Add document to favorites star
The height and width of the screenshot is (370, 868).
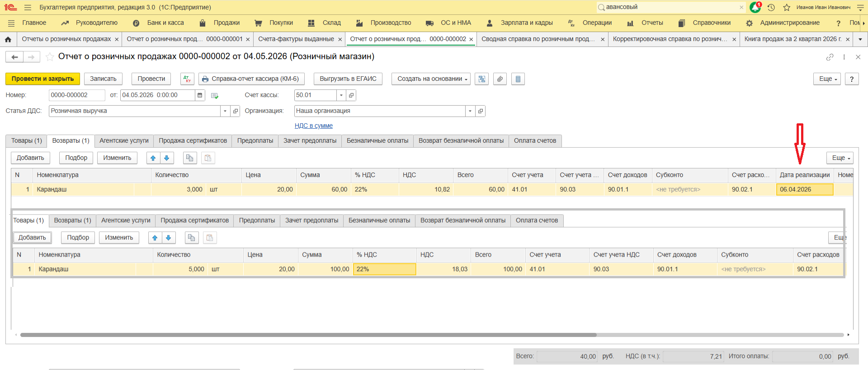tap(50, 57)
